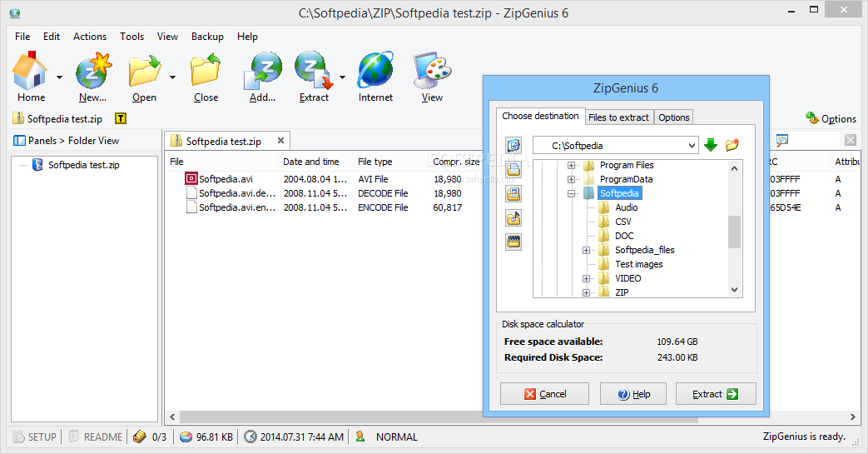This screenshot has height=454, width=868.
Task: Create a new archive with New...
Action: point(93,71)
